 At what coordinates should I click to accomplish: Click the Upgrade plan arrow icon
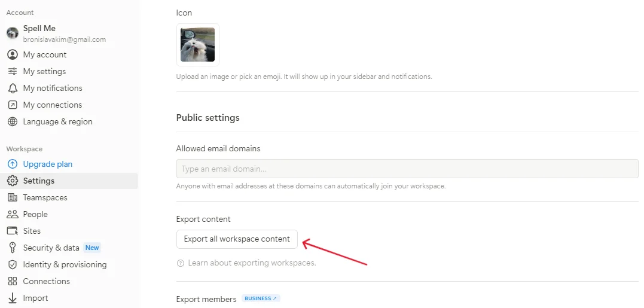click(x=12, y=164)
